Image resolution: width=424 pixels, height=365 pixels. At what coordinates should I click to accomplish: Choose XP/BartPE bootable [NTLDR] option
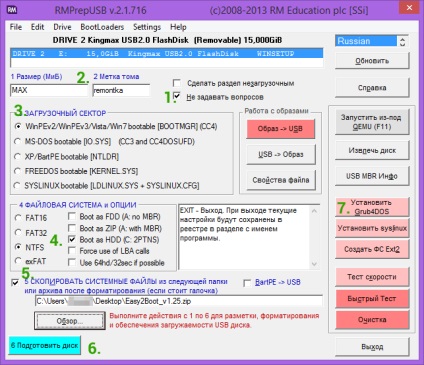coord(17,156)
